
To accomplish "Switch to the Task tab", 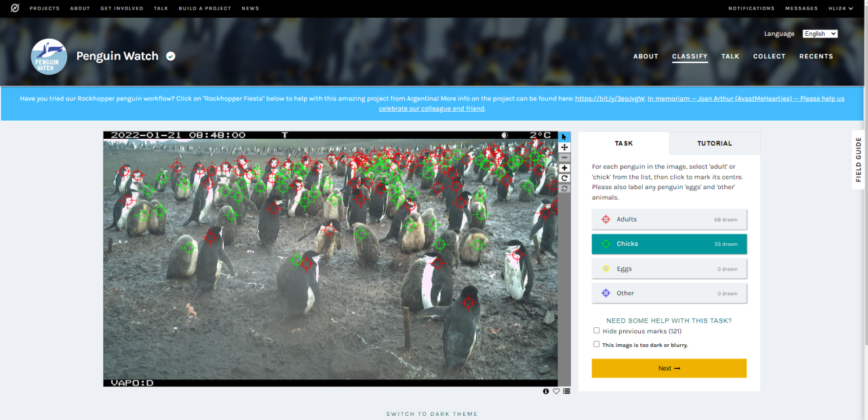I will [x=624, y=144].
